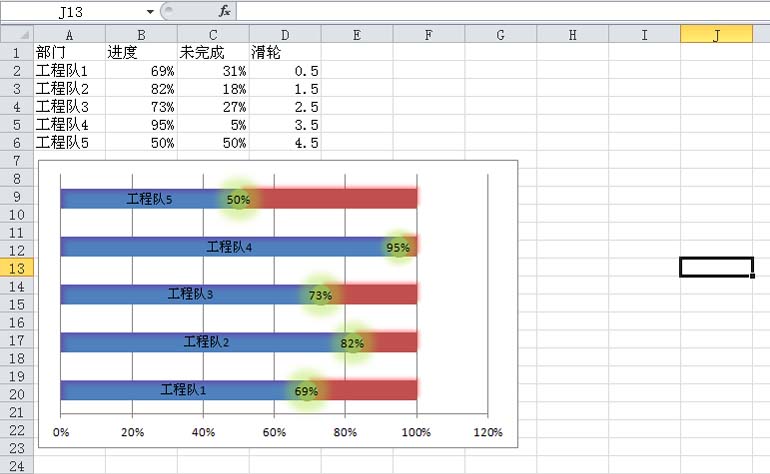The width and height of the screenshot is (770, 474).
Task: Select column J header
Action: 716,35
